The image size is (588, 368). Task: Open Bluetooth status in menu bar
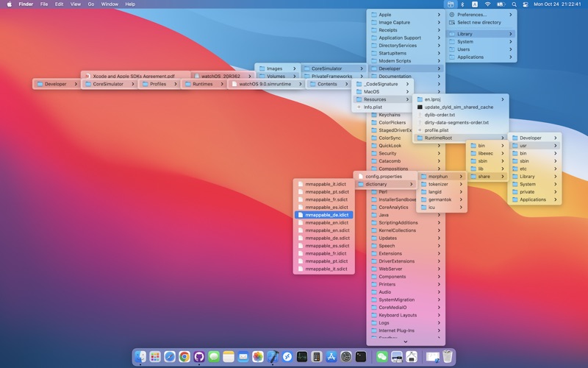tap(462, 4)
